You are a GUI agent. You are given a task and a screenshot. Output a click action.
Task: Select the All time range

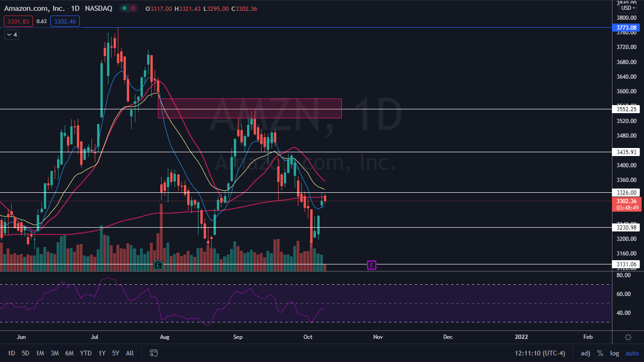point(130,353)
